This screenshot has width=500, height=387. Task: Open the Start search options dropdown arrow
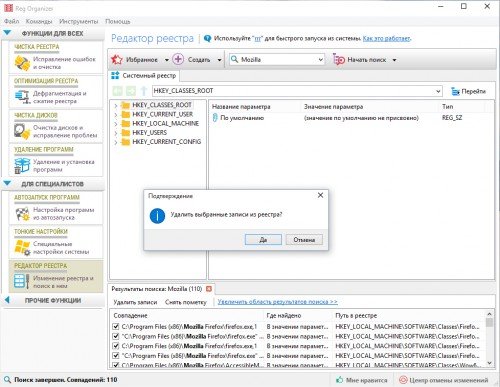[394, 60]
